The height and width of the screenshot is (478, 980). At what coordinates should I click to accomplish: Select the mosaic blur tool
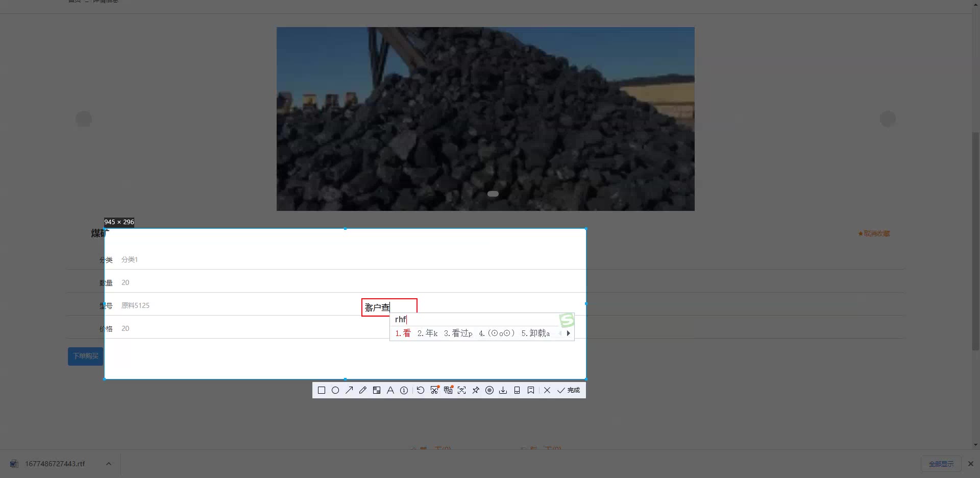pos(377,390)
